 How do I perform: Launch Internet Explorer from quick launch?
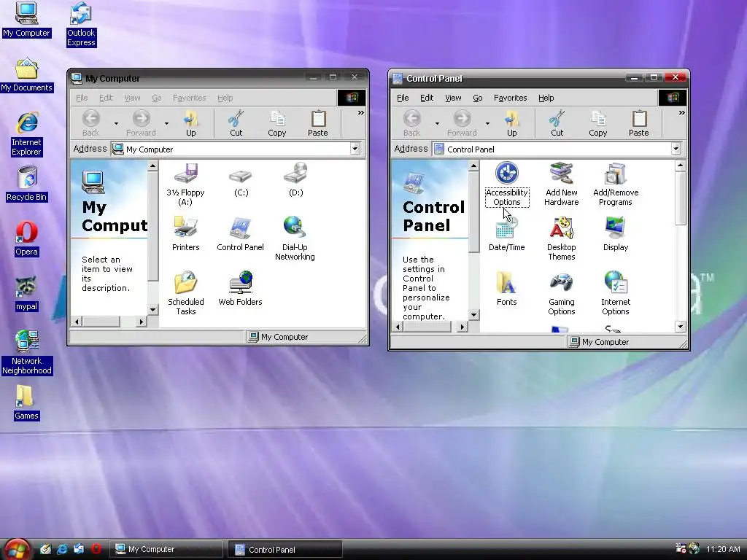tap(62, 549)
